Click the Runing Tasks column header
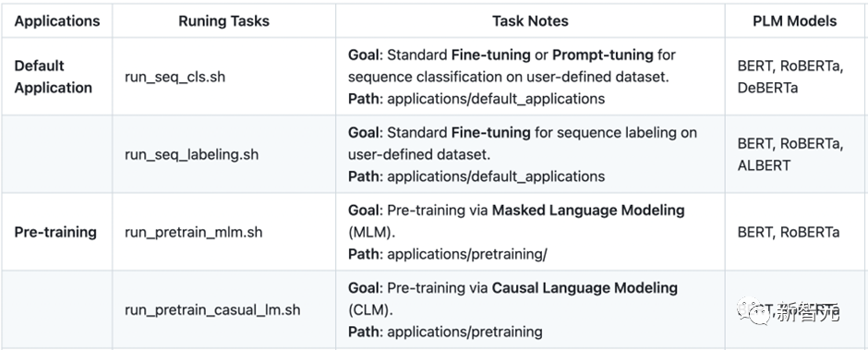 (x=223, y=21)
